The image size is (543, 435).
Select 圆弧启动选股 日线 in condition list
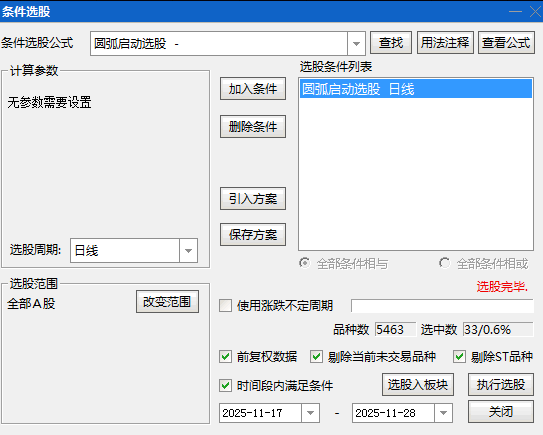tap(416, 89)
